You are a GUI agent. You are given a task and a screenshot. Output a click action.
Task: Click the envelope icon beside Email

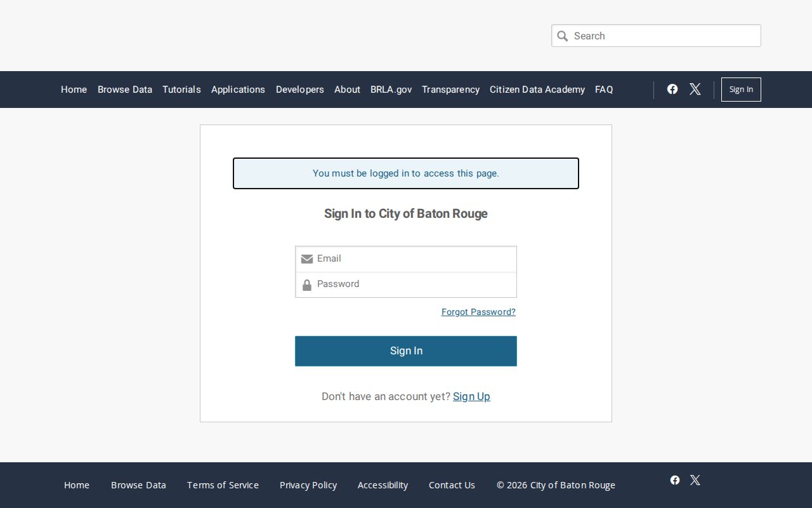pos(307,258)
